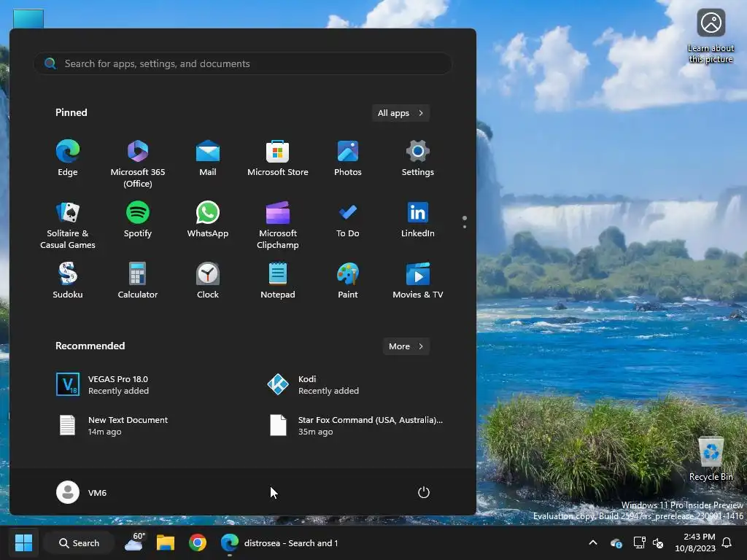Screen dimensions: 747x560
Task: Click the taskbar Search box
Action: coord(79,542)
